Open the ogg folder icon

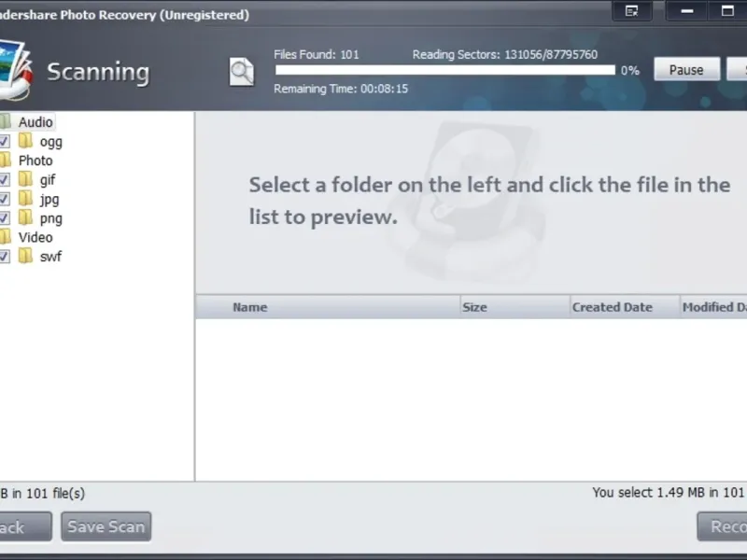point(26,141)
